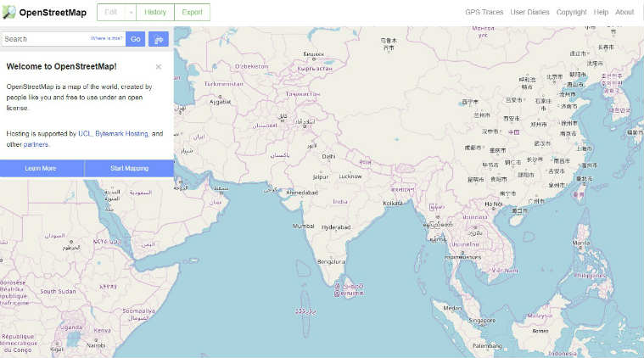Viewport: 644px width, 358px height.
Task: Click the Lucknow label on the map
Action: point(350,176)
